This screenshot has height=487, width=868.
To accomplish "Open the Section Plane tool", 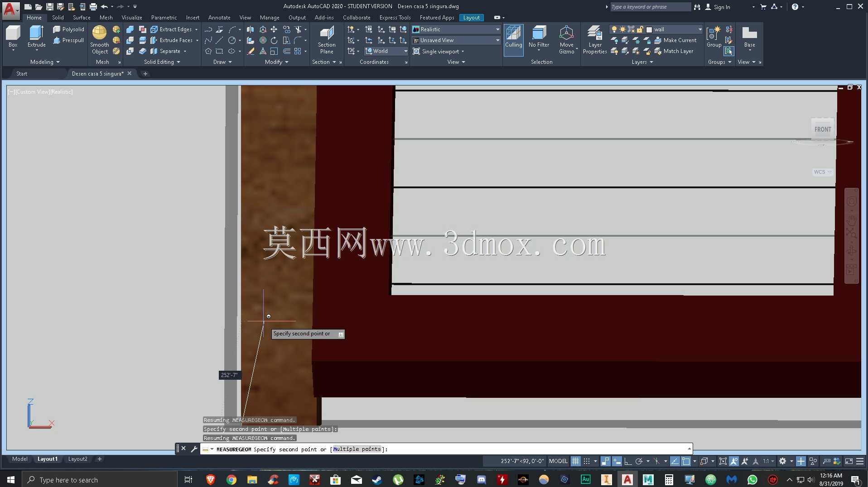I will pos(327,40).
